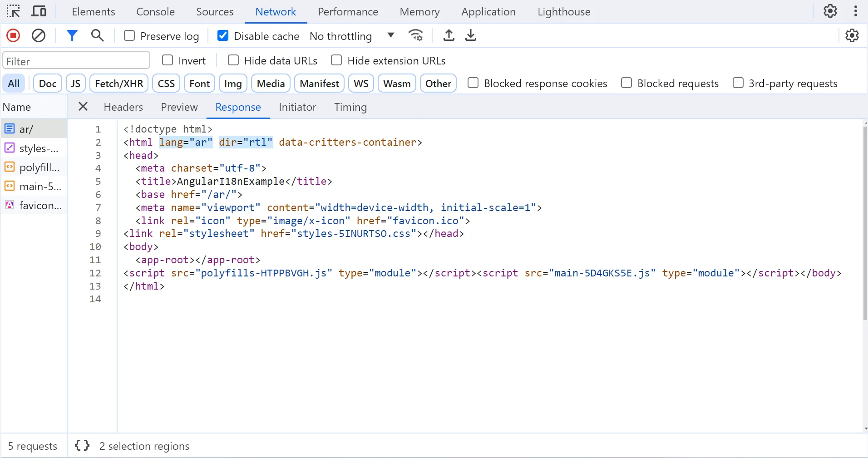Open DevTools settings gear
Viewport: 868px width, 458px height.
tap(830, 11)
